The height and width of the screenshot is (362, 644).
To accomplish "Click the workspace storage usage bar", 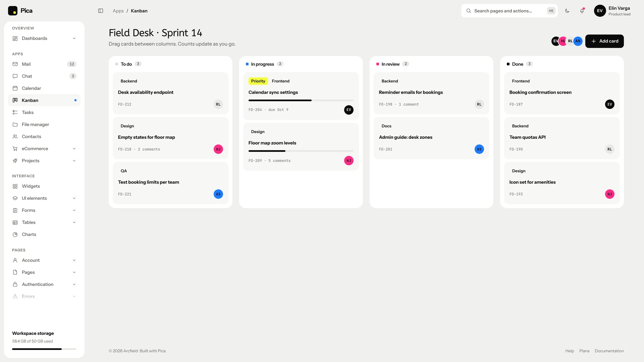I will [44, 349].
